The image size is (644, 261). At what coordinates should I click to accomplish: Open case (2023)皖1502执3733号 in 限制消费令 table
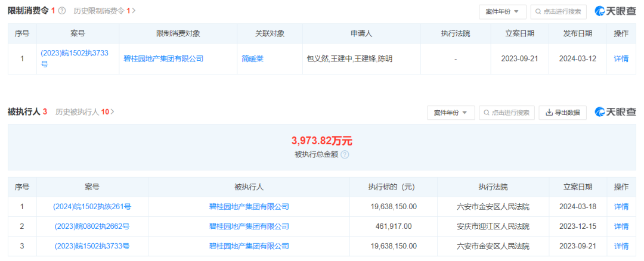[75, 58]
